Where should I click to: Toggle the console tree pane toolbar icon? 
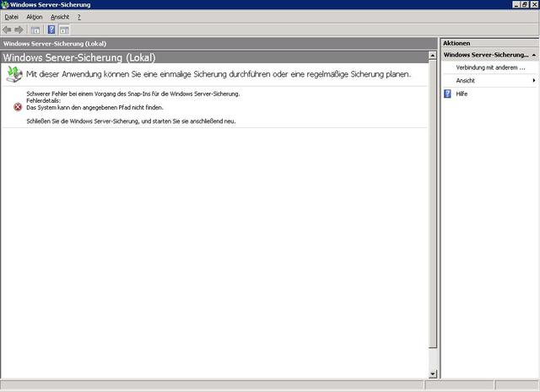pos(35,30)
